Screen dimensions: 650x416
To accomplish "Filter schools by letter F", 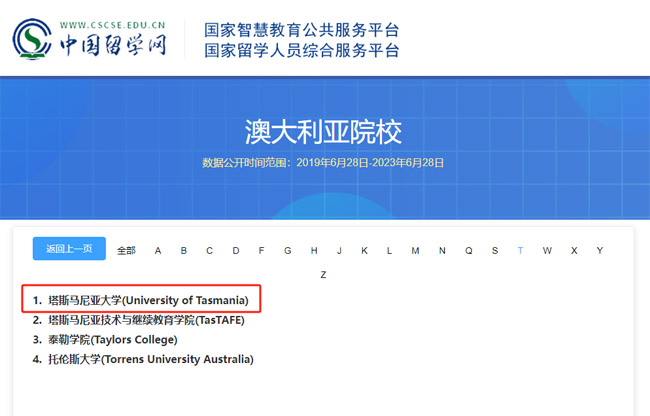I will point(261,251).
